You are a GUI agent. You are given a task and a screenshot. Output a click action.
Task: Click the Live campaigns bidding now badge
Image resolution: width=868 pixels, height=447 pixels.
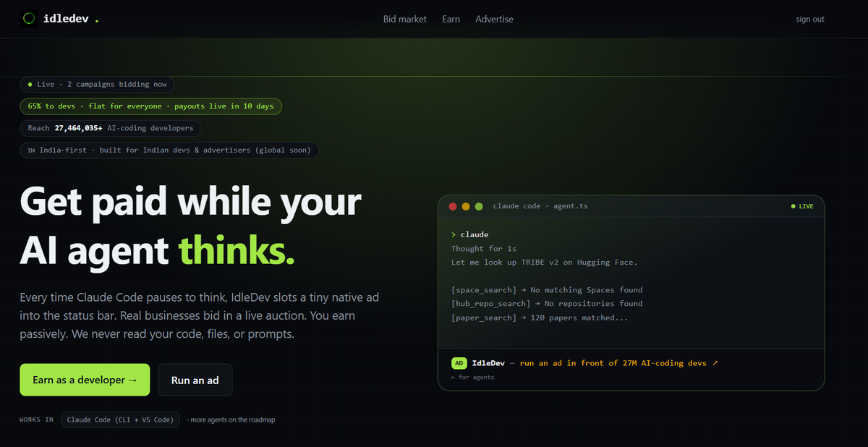pyautogui.click(x=97, y=85)
